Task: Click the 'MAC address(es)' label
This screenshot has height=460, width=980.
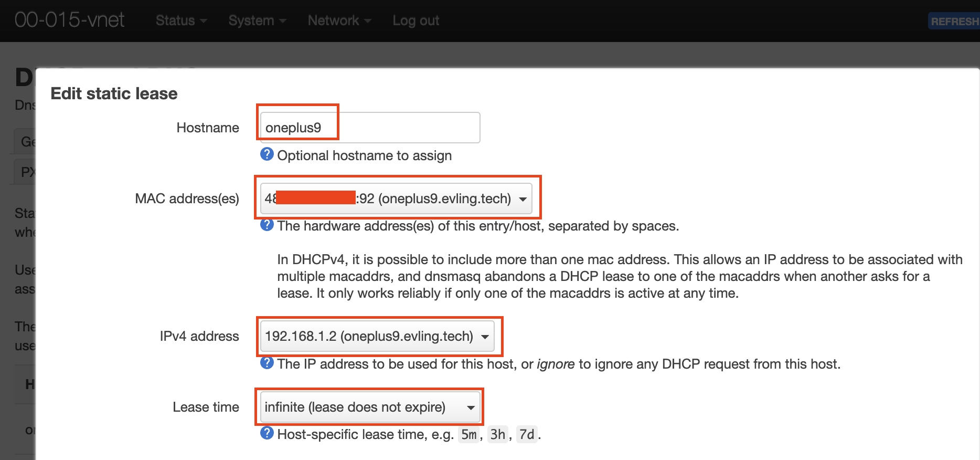Action: click(187, 198)
